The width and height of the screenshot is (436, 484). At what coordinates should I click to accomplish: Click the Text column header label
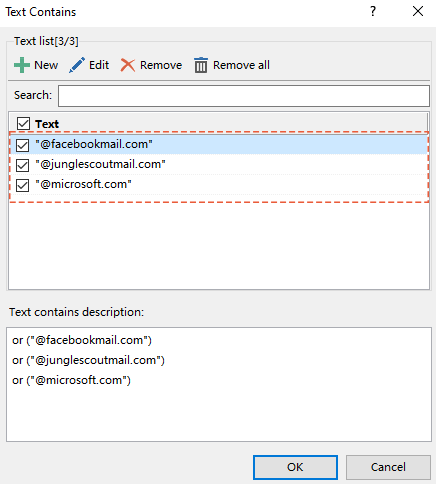[x=47, y=124]
